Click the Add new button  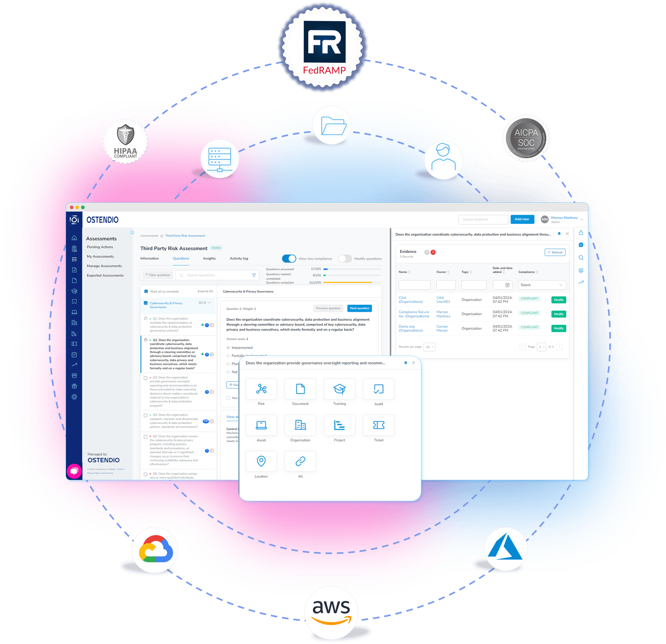click(x=522, y=219)
